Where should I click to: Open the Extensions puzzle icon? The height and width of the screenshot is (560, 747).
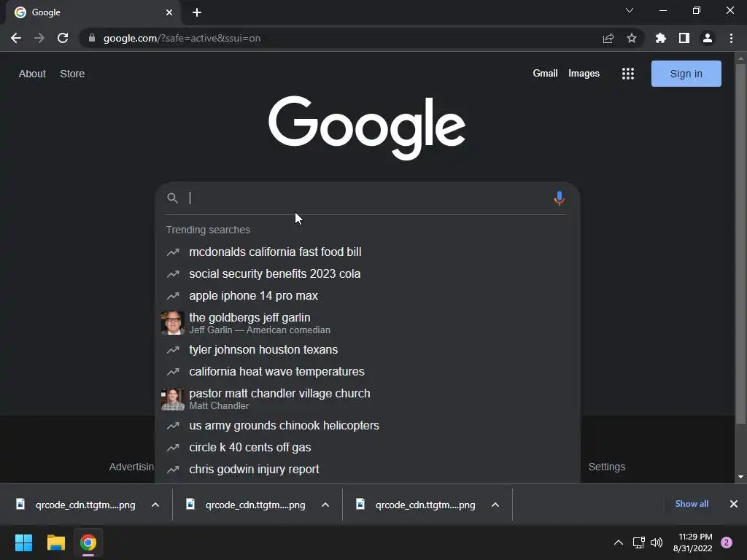pos(661,38)
